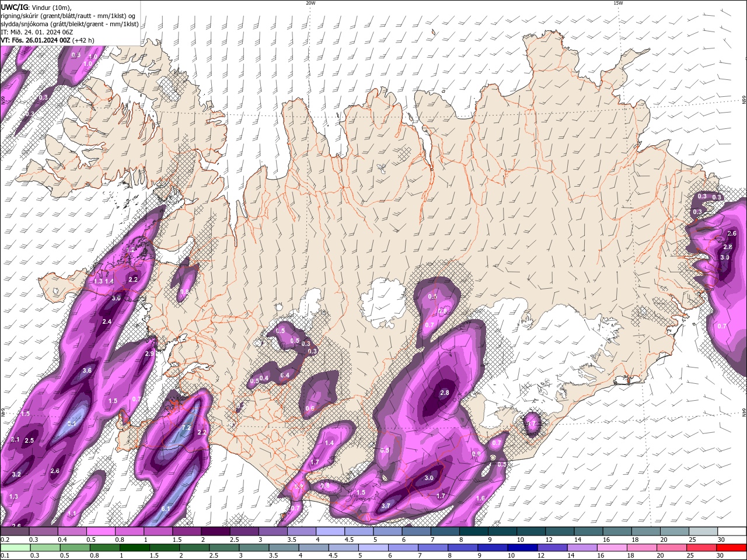Image resolution: width=747 pixels, height=560 pixels.
Task: Click the 0.1 label on rain scale
Action: pyautogui.click(x=5, y=556)
